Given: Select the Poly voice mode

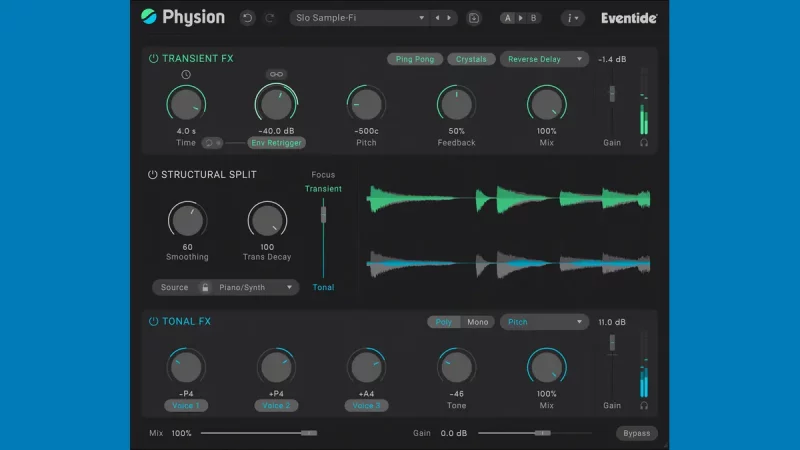Looking at the screenshot, I should click(444, 322).
